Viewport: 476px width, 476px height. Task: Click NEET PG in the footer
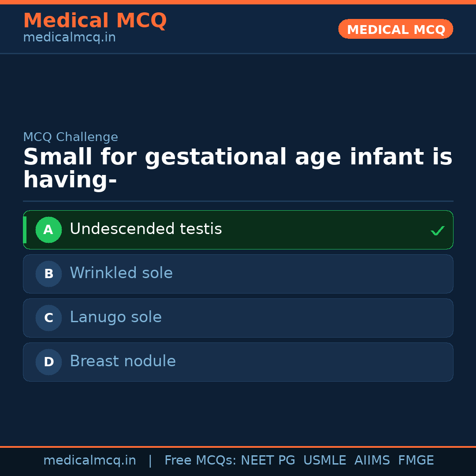(x=268, y=461)
